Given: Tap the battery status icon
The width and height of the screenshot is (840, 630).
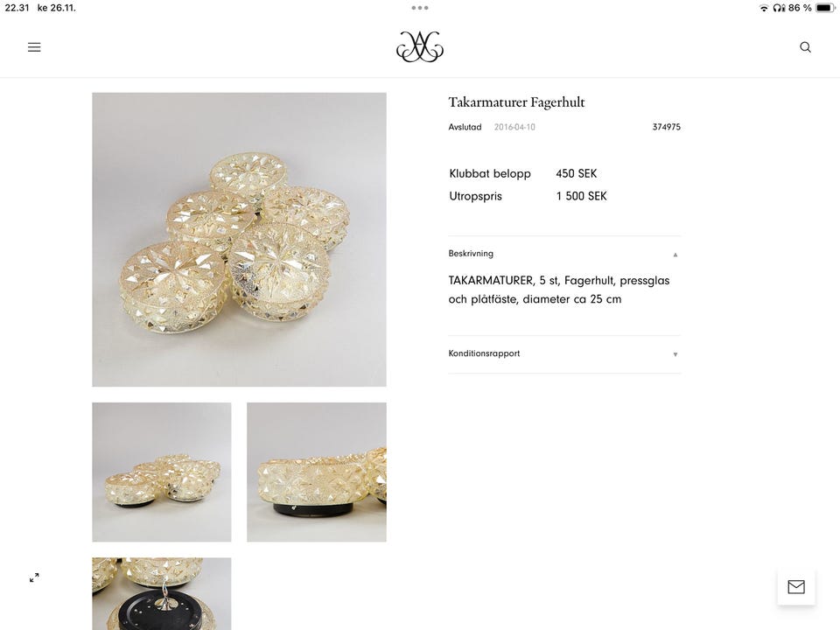Looking at the screenshot, I should point(825,8).
